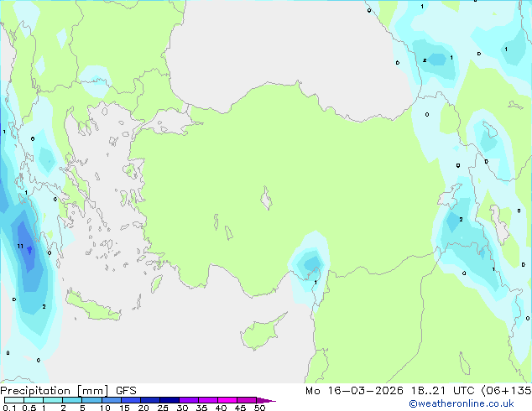Image resolution: width=532 pixels, height=411 pixels.
Task: Select the 5–10 mm legend color box
Action: tap(91, 400)
